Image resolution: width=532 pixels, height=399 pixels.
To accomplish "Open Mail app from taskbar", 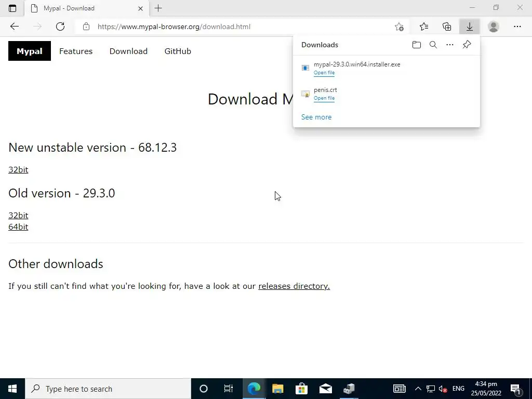I will click(x=325, y=389).
